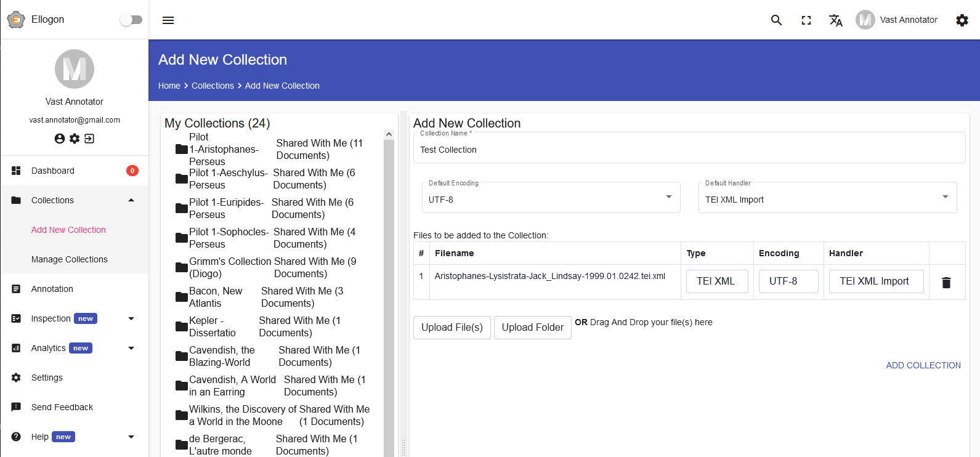The image size is (980, 457).
Task: Click the collections list scrollbar up arrow
Action: point(389,134)
